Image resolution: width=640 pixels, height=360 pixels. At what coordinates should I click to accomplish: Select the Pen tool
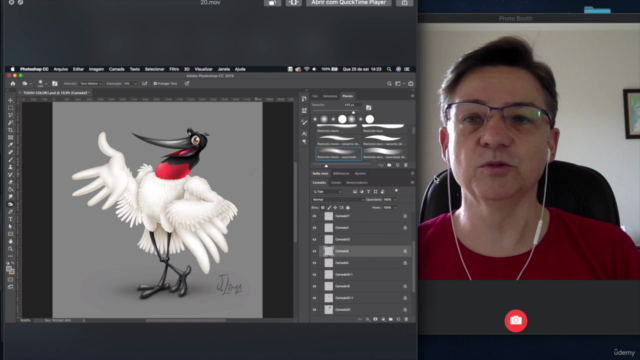[11, 212]
